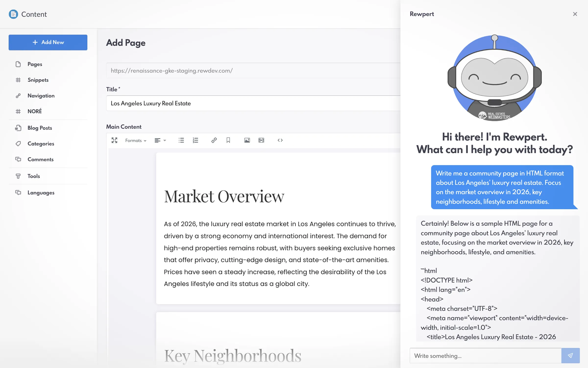The image size is (588, 368).
Task: Click the Content logo icon
Action: point(13,14)
